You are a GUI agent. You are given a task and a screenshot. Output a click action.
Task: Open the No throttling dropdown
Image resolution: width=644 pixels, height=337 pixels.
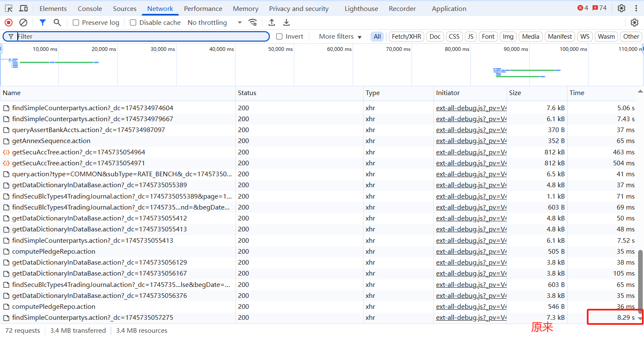coord(215,23)
